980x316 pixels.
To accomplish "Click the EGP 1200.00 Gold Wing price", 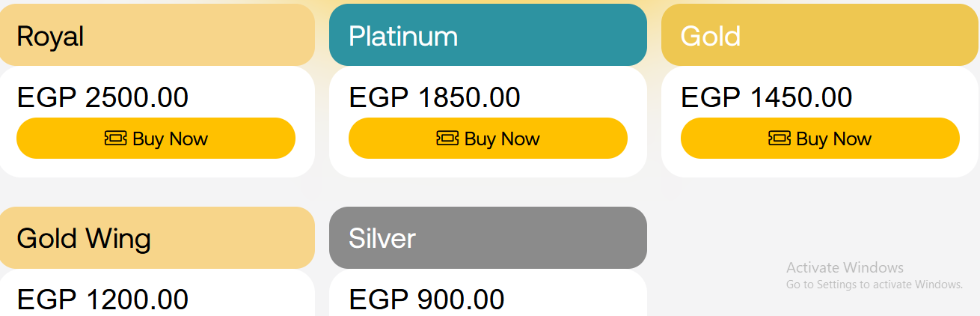I will [102, 300].
